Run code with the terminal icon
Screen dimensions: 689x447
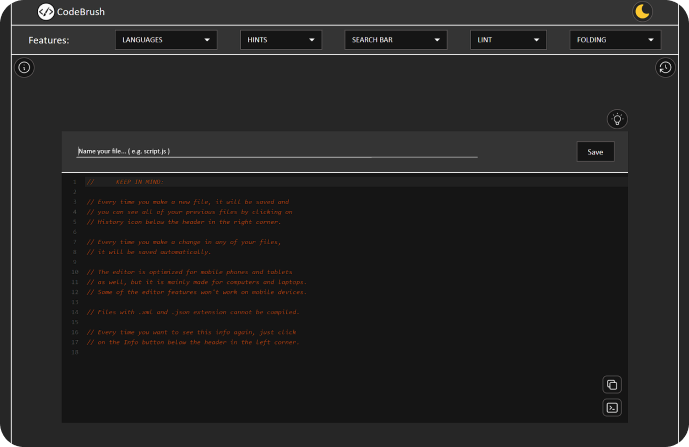point(612,408)
